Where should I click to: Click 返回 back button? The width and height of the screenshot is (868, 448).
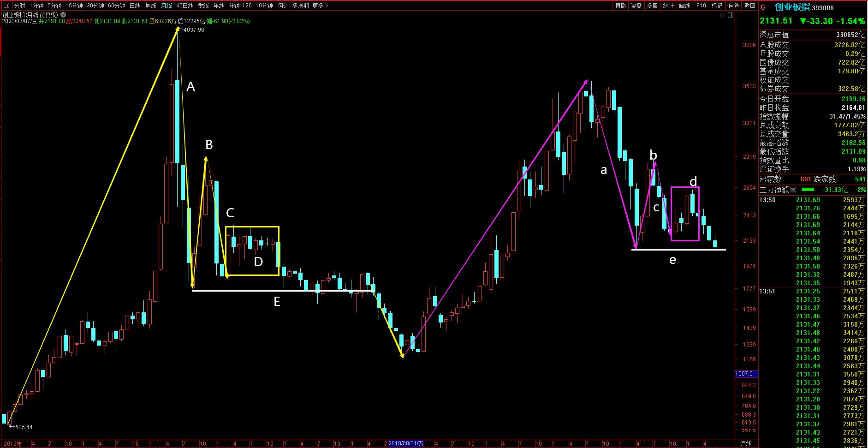pyautogui.click(x=750, y=6)
